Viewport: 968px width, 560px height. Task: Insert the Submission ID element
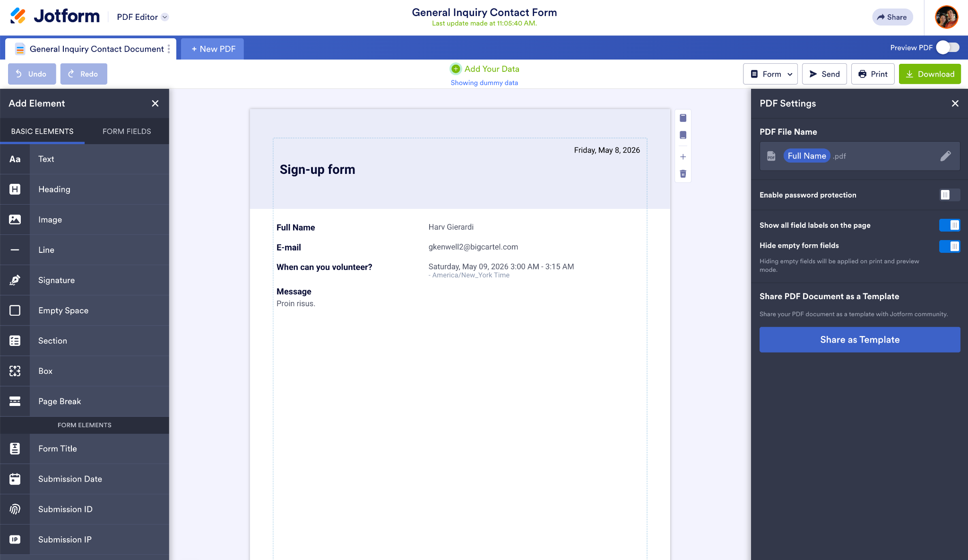(85, 509)
